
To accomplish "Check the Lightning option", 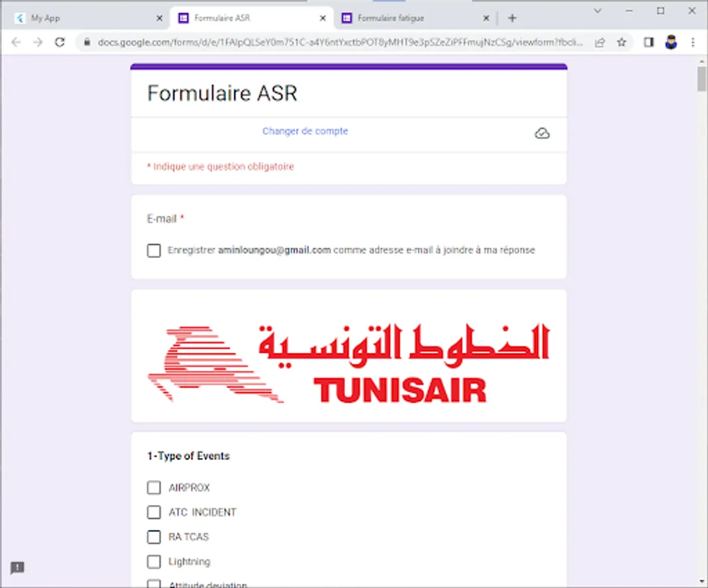I will click(154, 561).
